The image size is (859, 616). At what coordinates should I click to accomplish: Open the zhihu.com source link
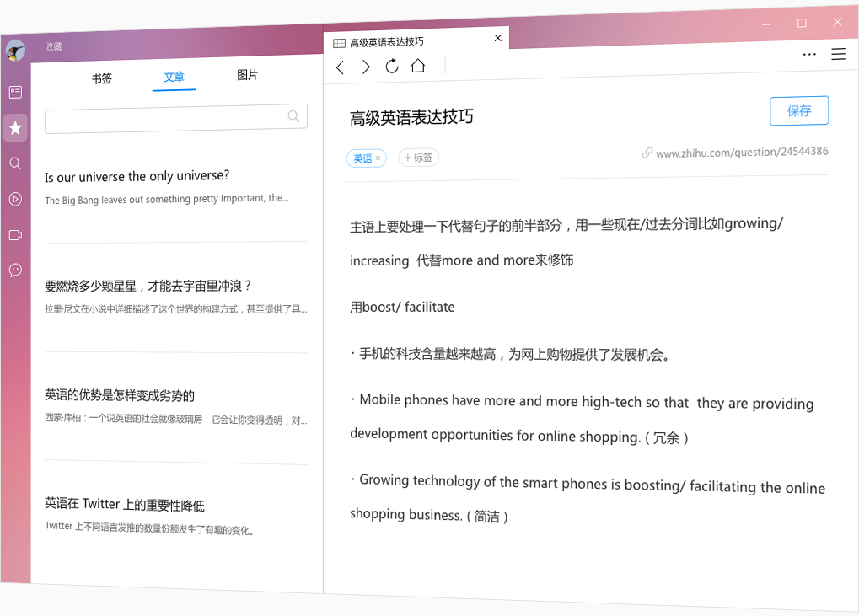(x=741, y=153)
